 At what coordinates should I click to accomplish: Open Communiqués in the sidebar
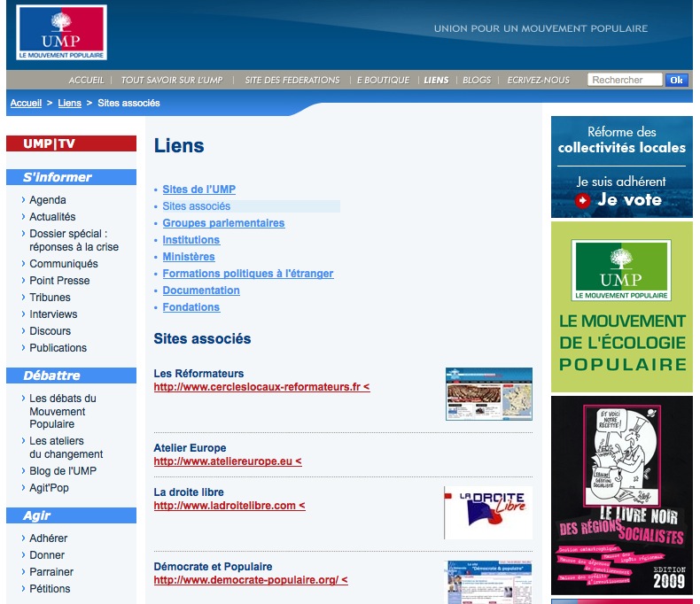(64, 264)
